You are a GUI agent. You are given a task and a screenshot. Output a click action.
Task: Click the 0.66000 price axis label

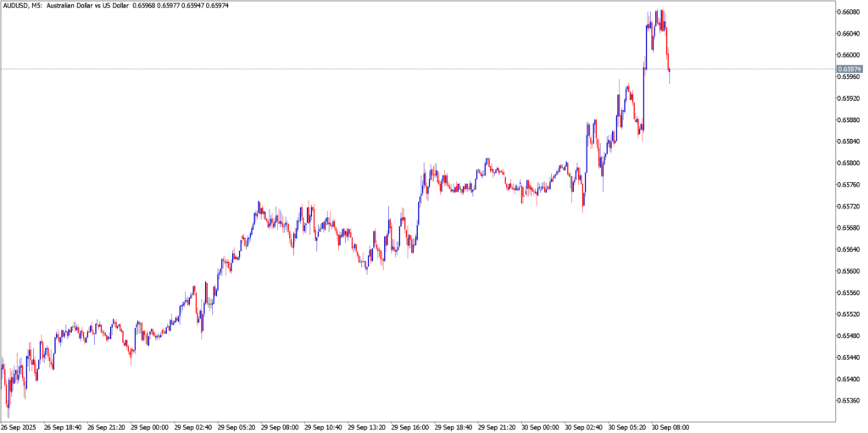point(849,55)
